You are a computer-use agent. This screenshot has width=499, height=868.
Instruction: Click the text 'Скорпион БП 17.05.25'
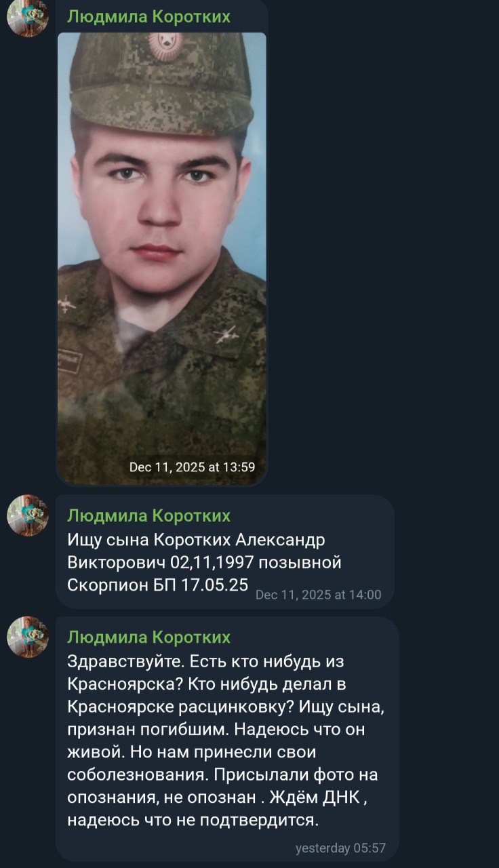point(158,585)
